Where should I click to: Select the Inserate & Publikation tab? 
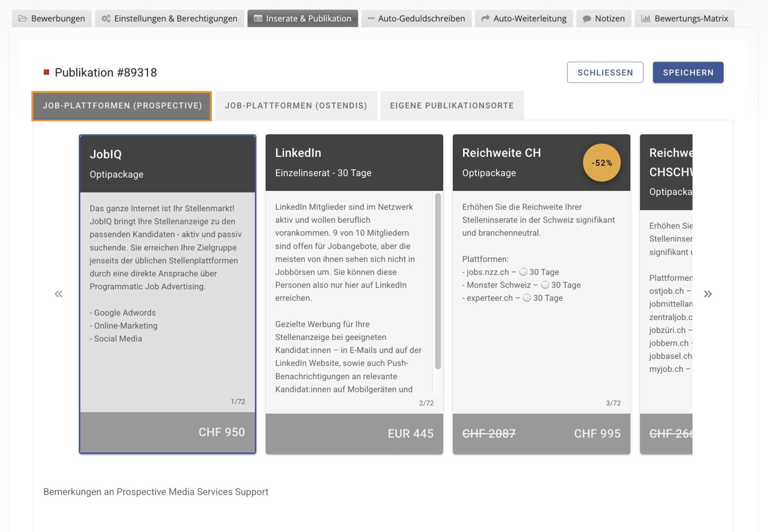[302, 18]
